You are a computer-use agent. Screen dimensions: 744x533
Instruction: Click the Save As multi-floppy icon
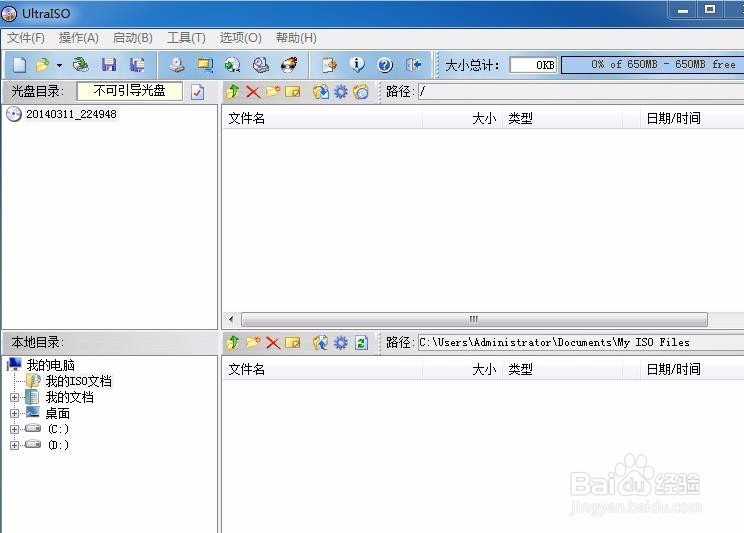(137, 65)
